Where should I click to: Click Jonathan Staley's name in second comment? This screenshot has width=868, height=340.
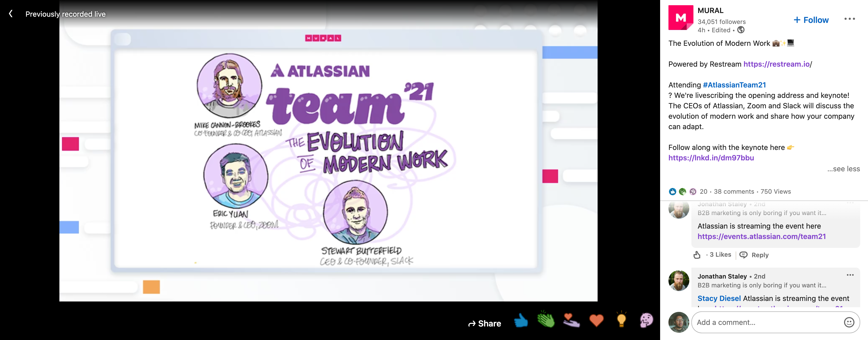[x=722, y=276]
